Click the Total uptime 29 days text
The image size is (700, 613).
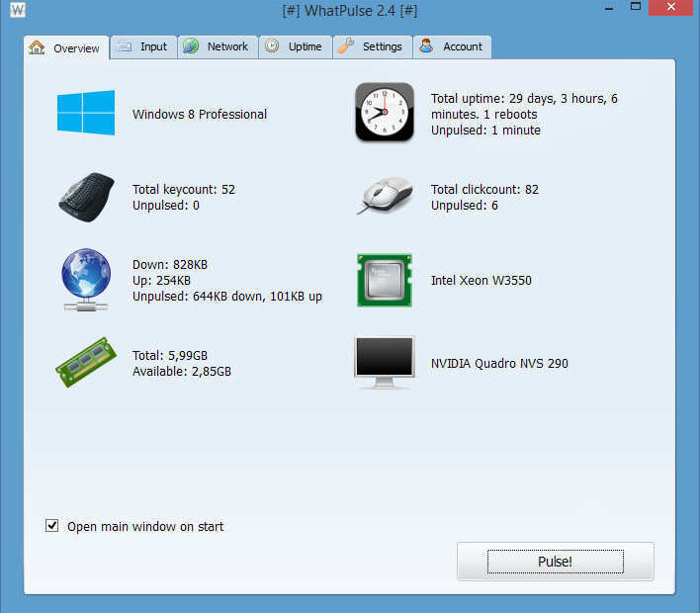[x=524, y=106]
